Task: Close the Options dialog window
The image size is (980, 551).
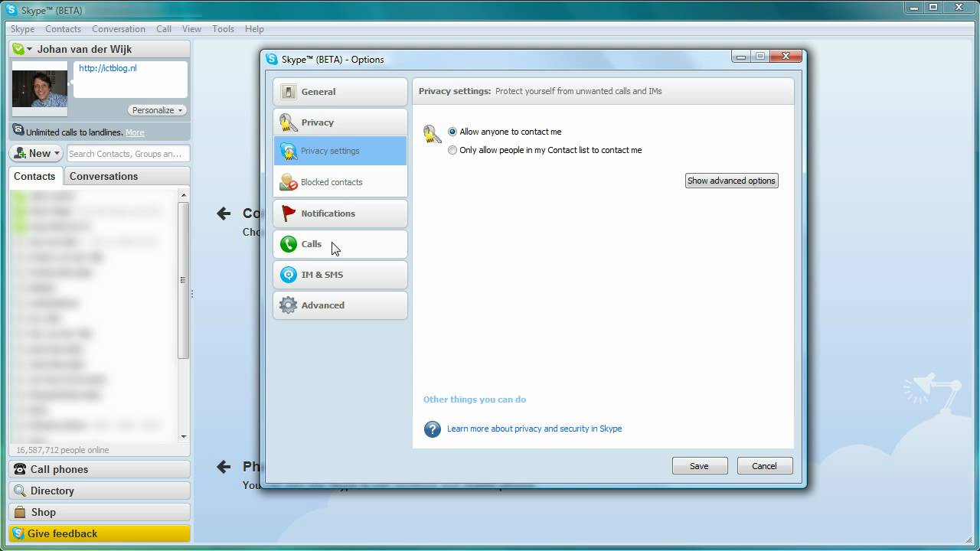Action: click(786, 56)
